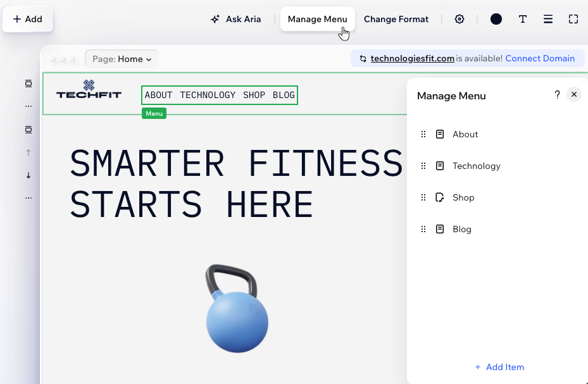The width and height of the screenshot is (588, 384).
Task: Click the fullscreen preview brackets icon
Action: [573, 19]
